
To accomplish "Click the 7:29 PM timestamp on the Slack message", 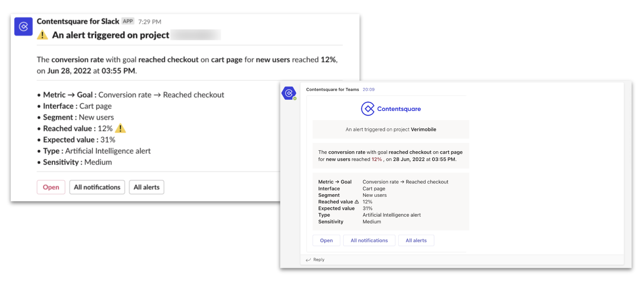I will [x=150, y=21].
